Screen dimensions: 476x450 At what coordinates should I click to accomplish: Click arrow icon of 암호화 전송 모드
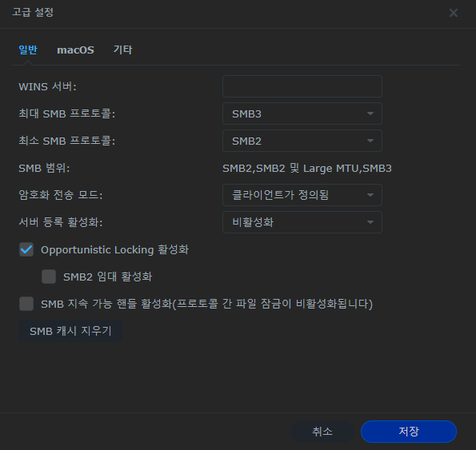pyautogui.click(x=370, y=195)
